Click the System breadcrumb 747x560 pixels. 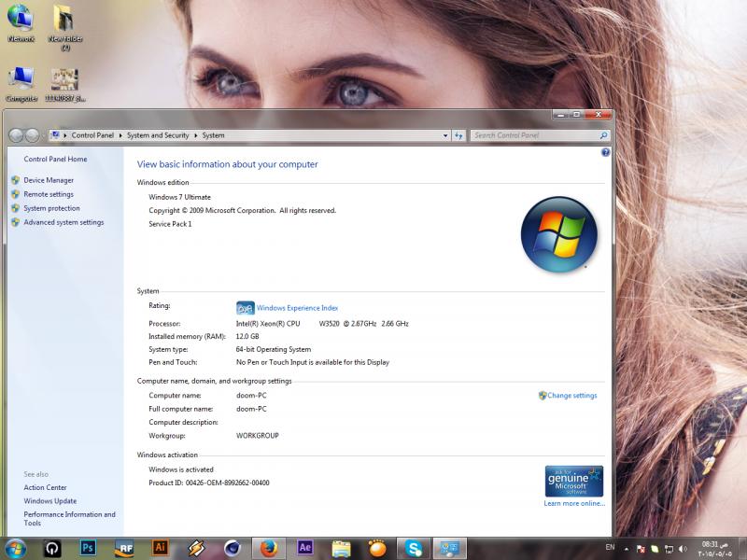click(x=213, y=135)
